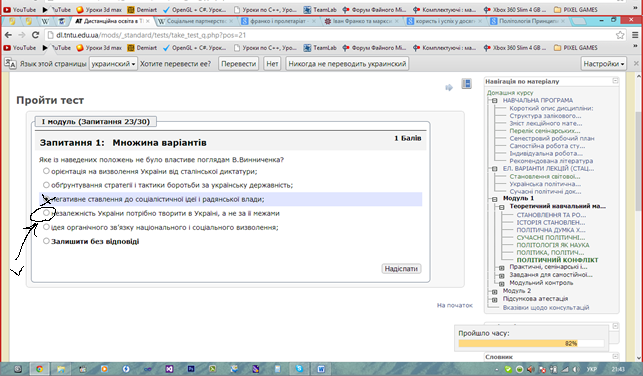
Task: Reload the test page
Action: coord(35,35)
